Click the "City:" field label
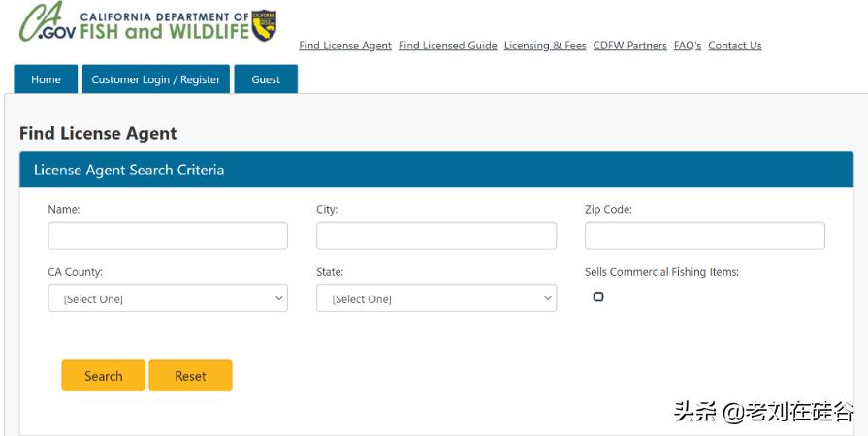868x436 pixels. pos(327,209)
